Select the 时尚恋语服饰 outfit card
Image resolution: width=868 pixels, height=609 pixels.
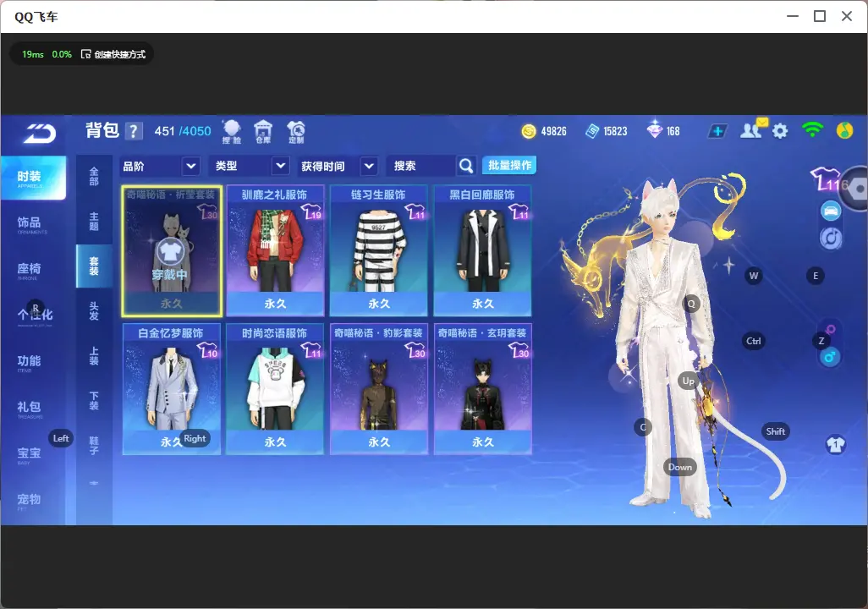[275, 389]
